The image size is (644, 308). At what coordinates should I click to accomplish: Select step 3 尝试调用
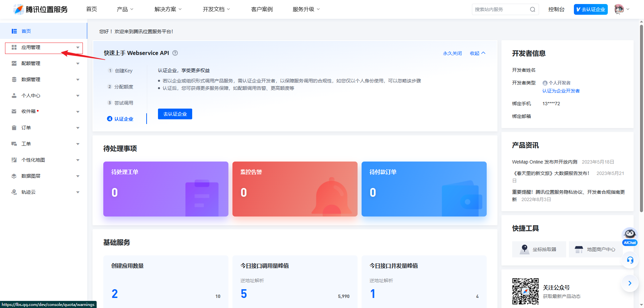tap(120, 103)
